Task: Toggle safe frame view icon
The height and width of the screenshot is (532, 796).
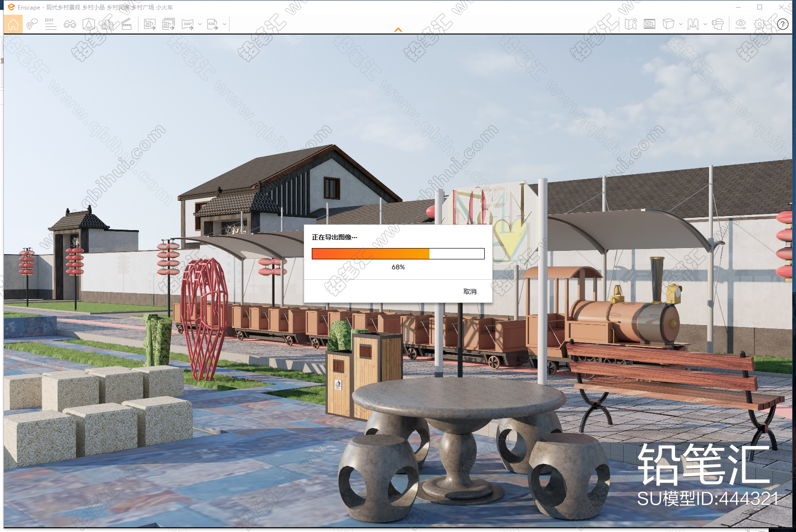Action: 650,24
